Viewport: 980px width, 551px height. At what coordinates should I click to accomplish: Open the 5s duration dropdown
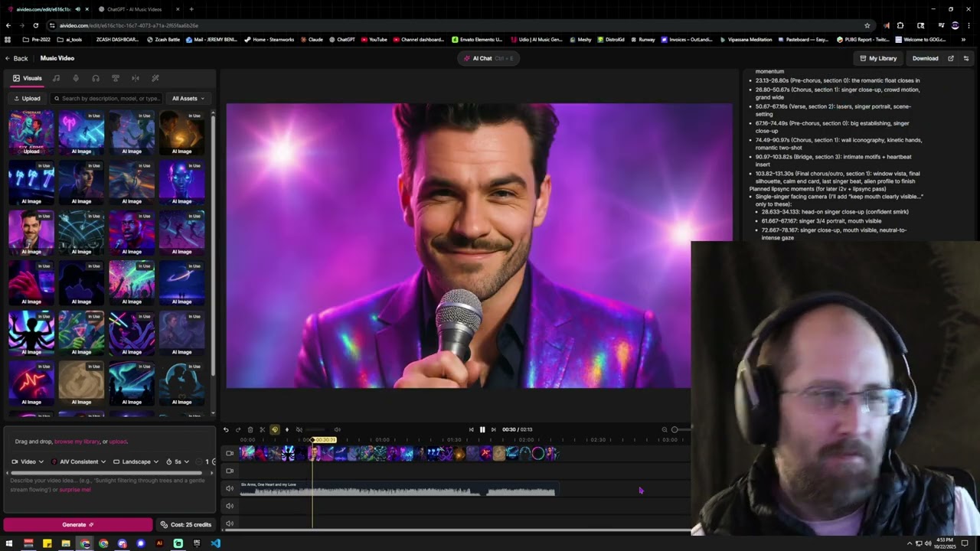point(178,461)
